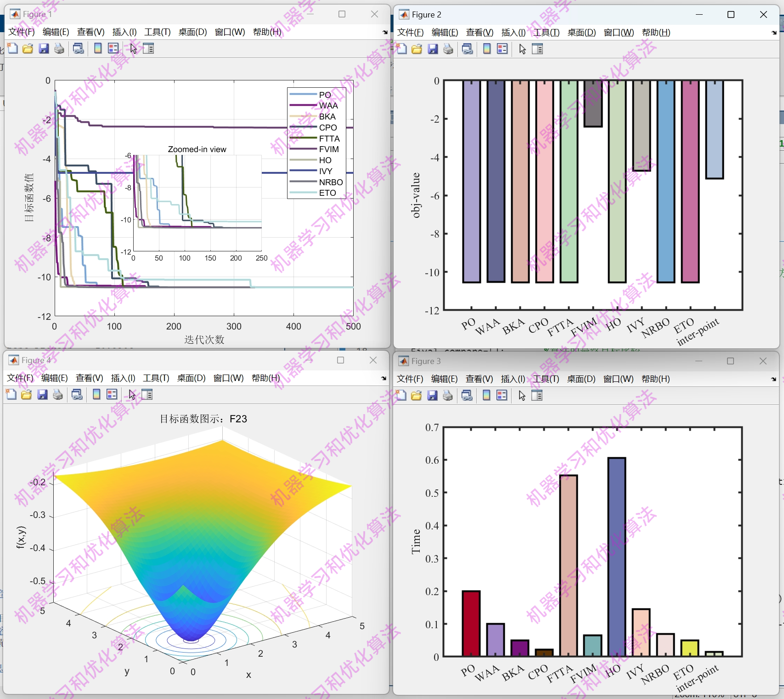Open 窗口(W) menu in Figure 3
The image size is (784, 699).
point(618,379)
